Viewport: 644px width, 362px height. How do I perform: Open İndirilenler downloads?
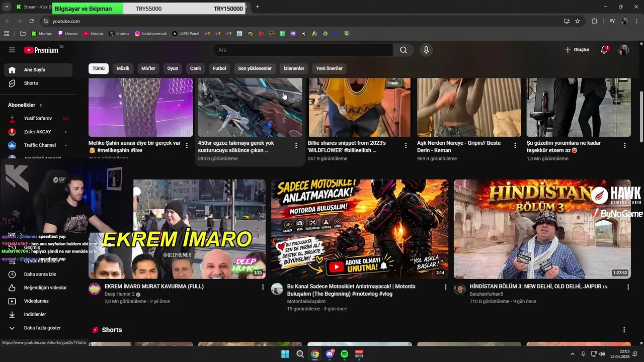click(x=38, y=314)
